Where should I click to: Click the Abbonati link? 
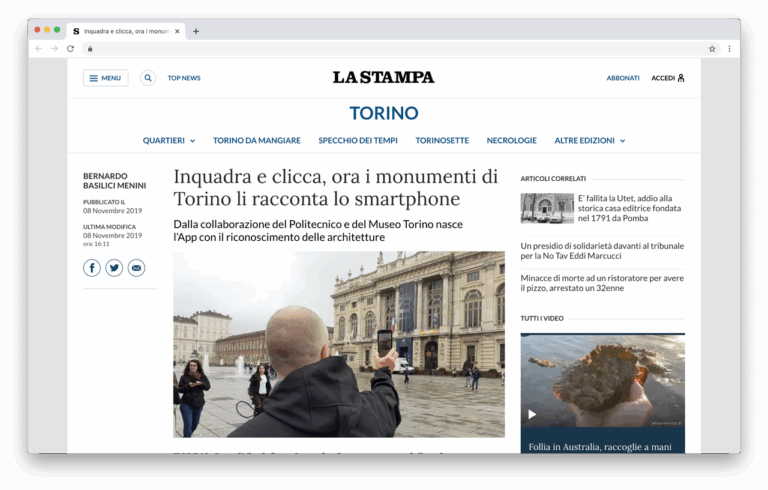622,78
